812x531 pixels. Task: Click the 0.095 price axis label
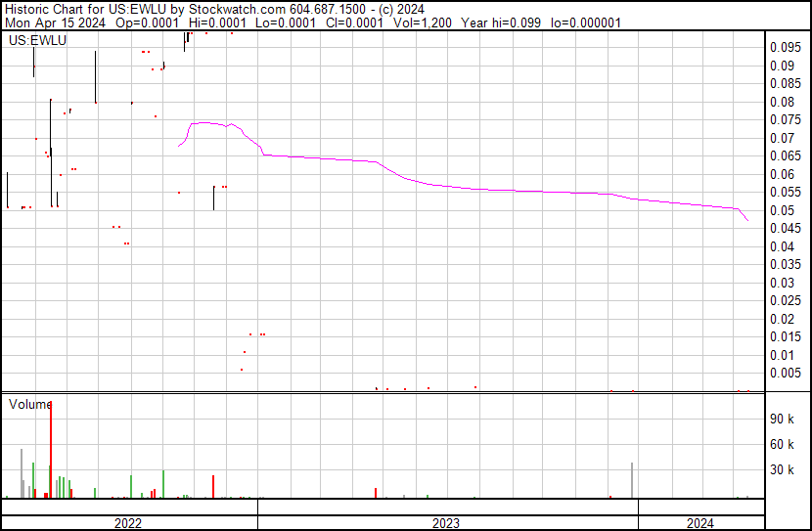click(x=785, y=47)
